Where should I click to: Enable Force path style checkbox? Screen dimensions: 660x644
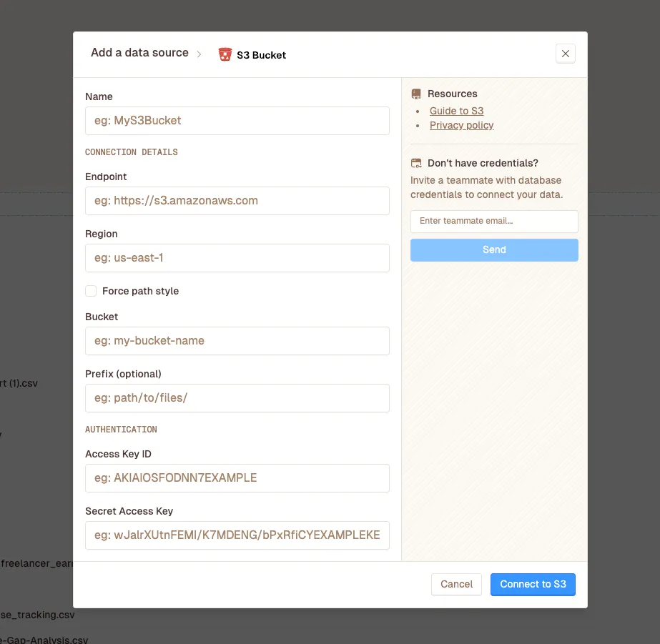91,291
